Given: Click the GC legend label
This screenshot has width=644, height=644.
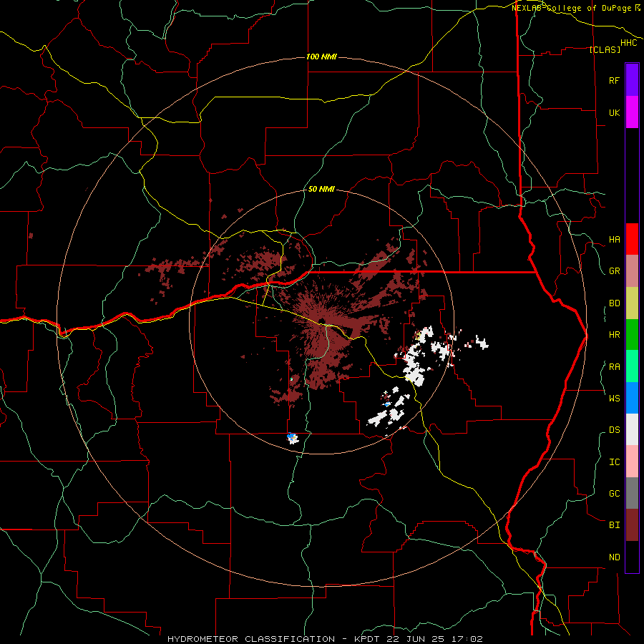Looking at the screenshot, I should 614,493.
